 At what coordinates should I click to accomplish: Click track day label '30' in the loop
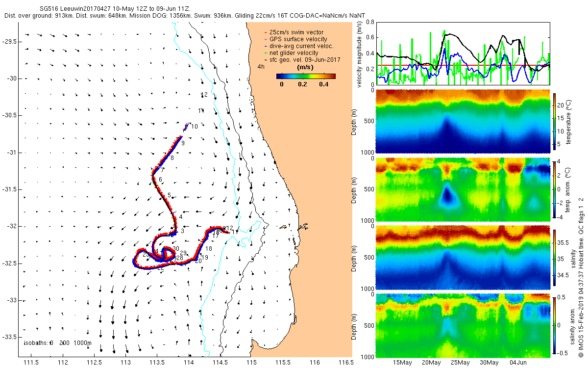pyautogui.click(x=176, y=249)
